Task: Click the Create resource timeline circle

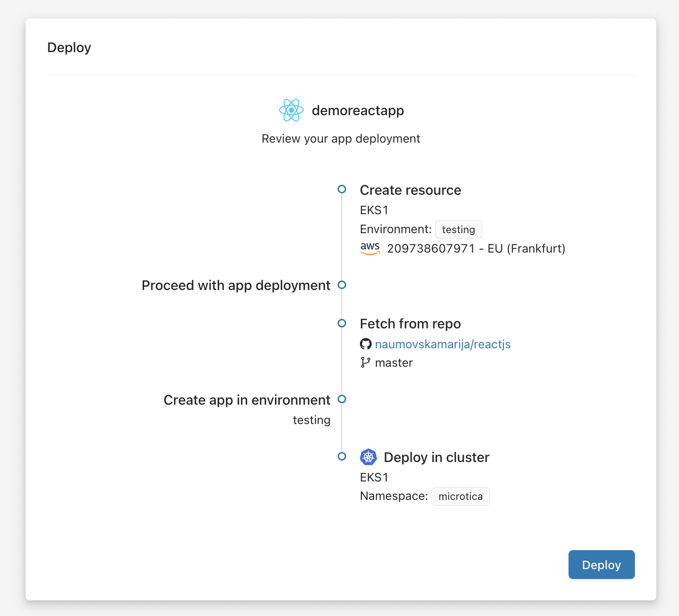Action: tap(341, 189)
